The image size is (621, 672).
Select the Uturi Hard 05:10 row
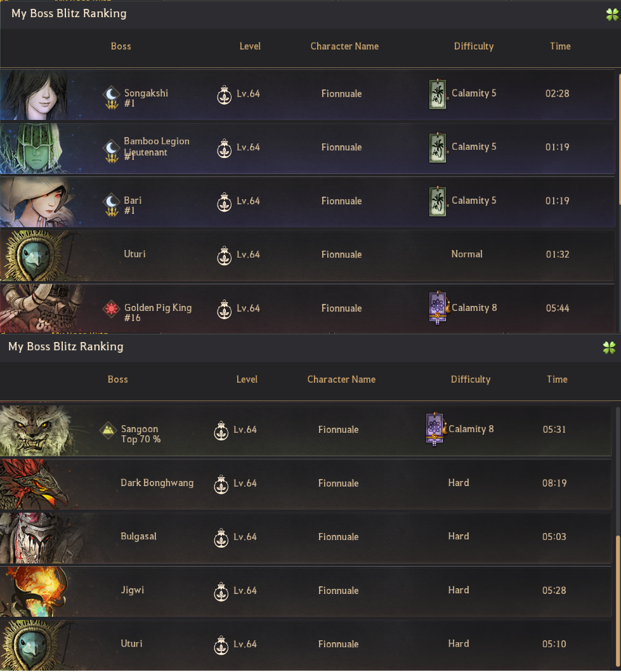pos(306,645)
